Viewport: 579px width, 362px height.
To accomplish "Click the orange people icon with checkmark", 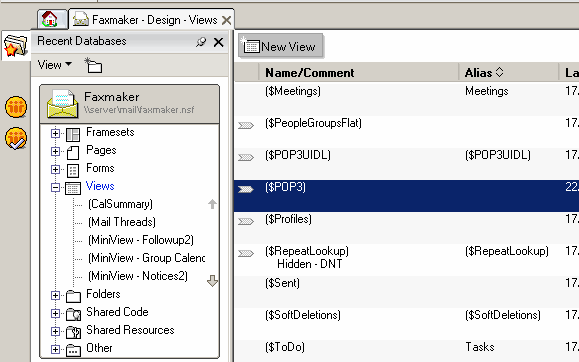I will pos(16,139).
